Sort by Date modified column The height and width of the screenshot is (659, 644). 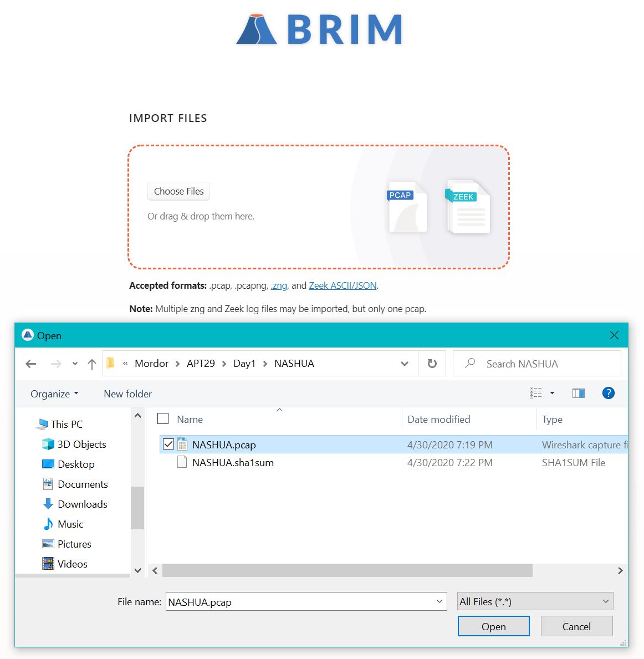click(x=438, y=419)
